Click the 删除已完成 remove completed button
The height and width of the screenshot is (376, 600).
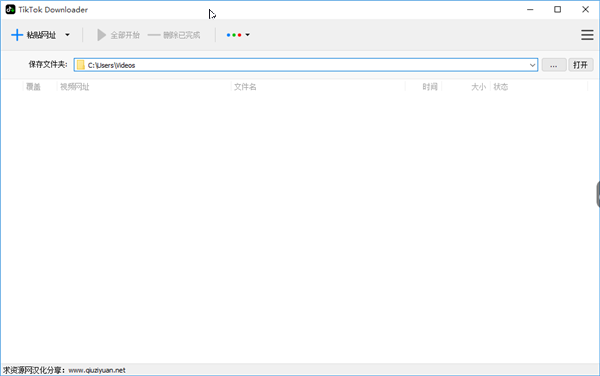pos(174,35)
